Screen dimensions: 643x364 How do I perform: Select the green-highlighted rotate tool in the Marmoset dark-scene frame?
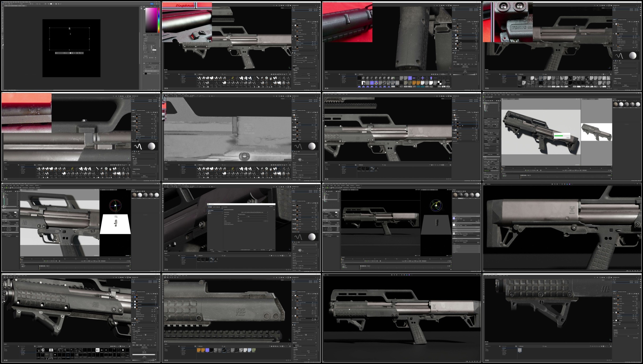[327, 188]
